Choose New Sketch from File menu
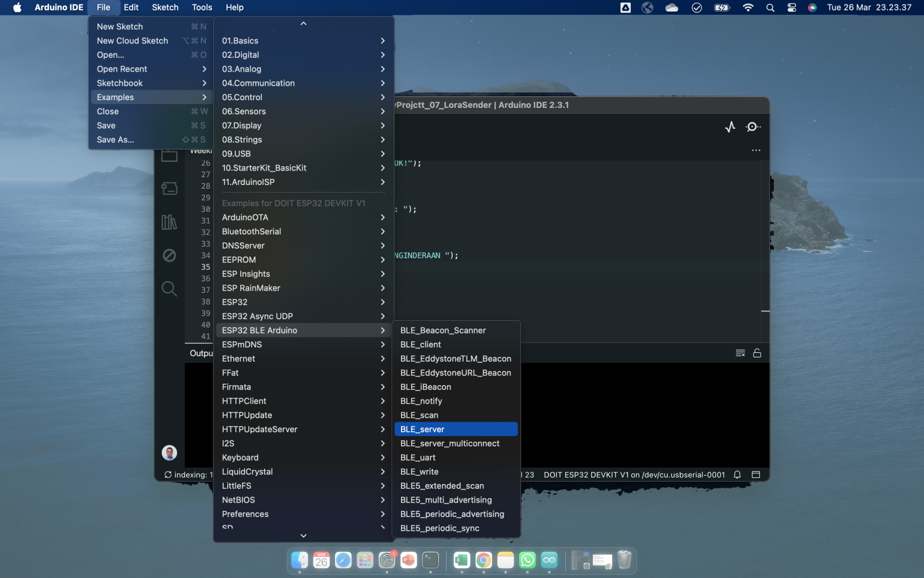 pyautogui.click(x=151, y=27)
